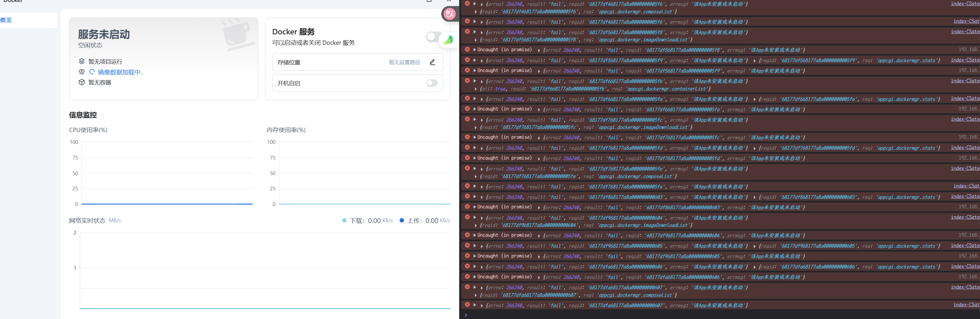
Task: Click the layers icon beside 暂无项目运行
Action: [81, 61]
